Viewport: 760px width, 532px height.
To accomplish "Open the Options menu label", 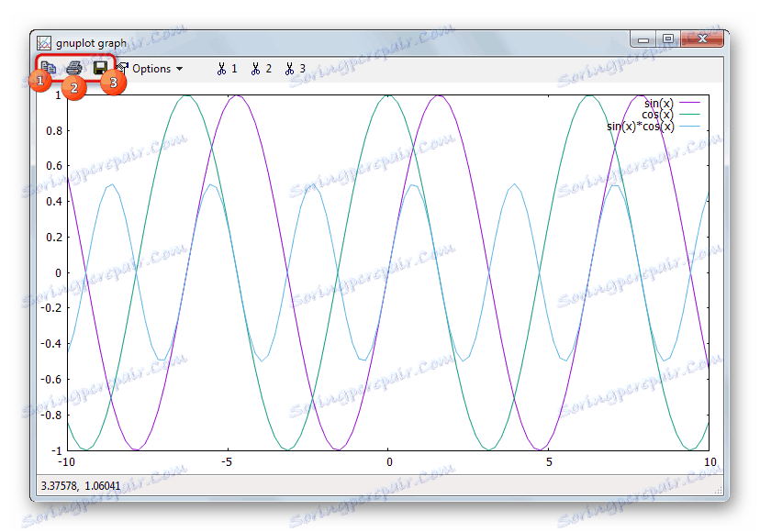I will [x=151, y=69].
